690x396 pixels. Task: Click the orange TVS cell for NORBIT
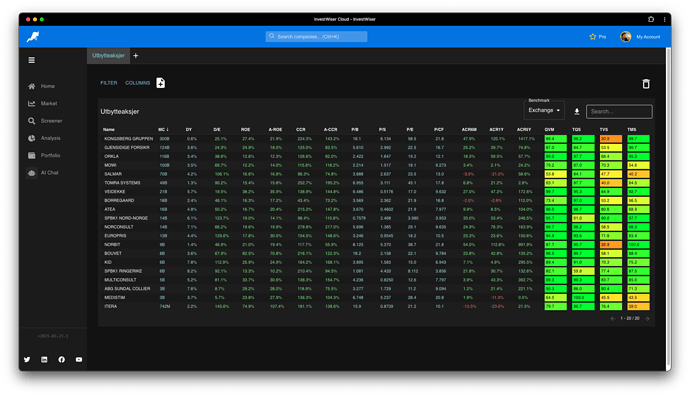611,245
